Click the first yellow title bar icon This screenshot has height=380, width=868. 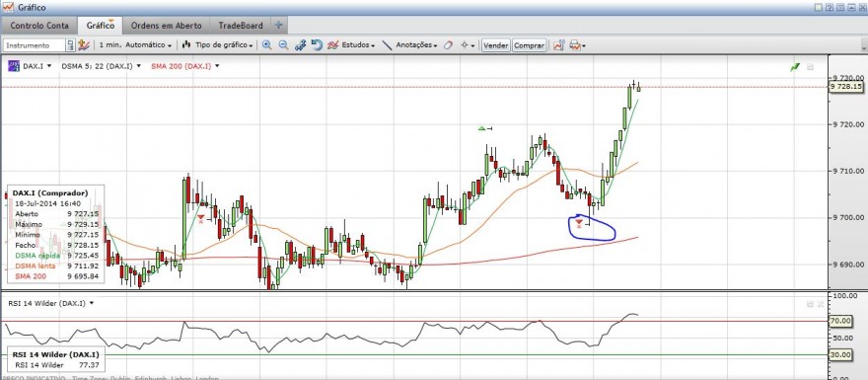tap(819, 7)
